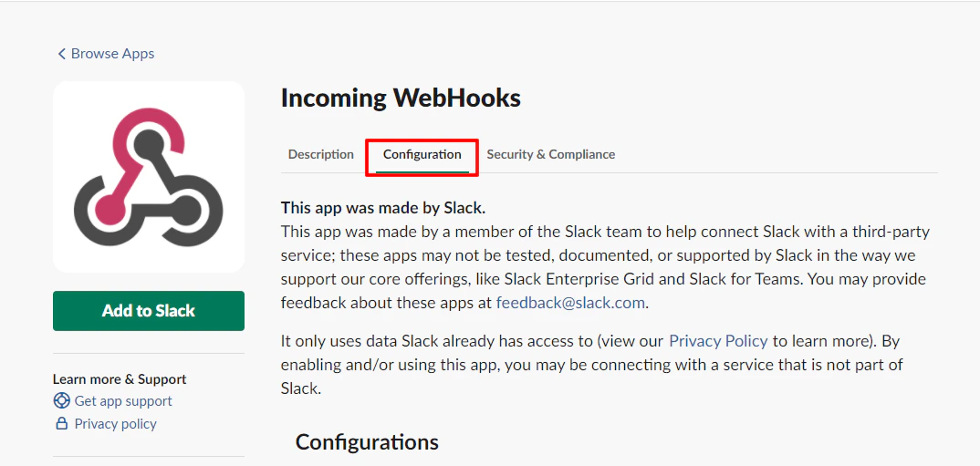Open the feedback@slack.com email link
The width and height of the screenshot is (980, 466).
(x=570, y=303)
